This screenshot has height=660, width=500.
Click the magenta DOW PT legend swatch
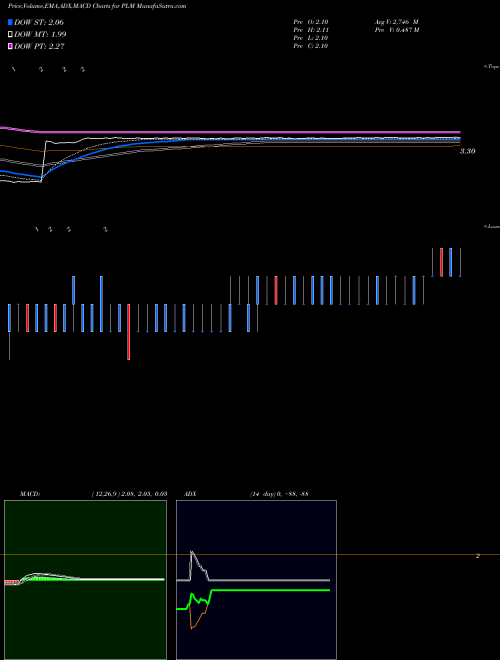(10, 46)
